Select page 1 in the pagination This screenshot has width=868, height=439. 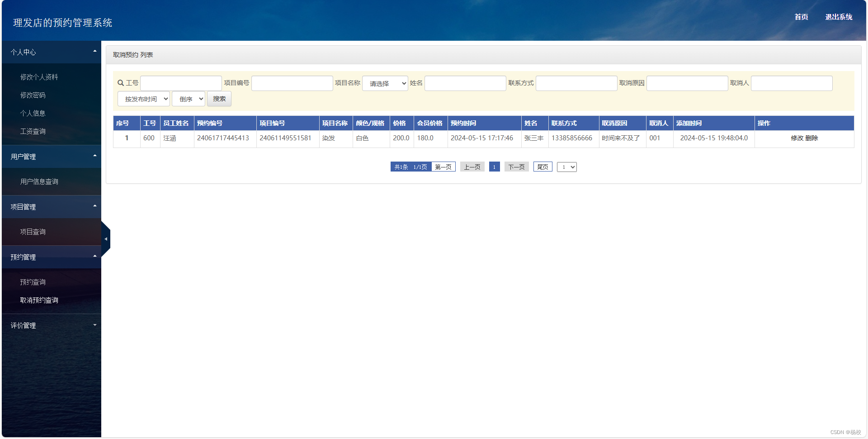point(495,167)
